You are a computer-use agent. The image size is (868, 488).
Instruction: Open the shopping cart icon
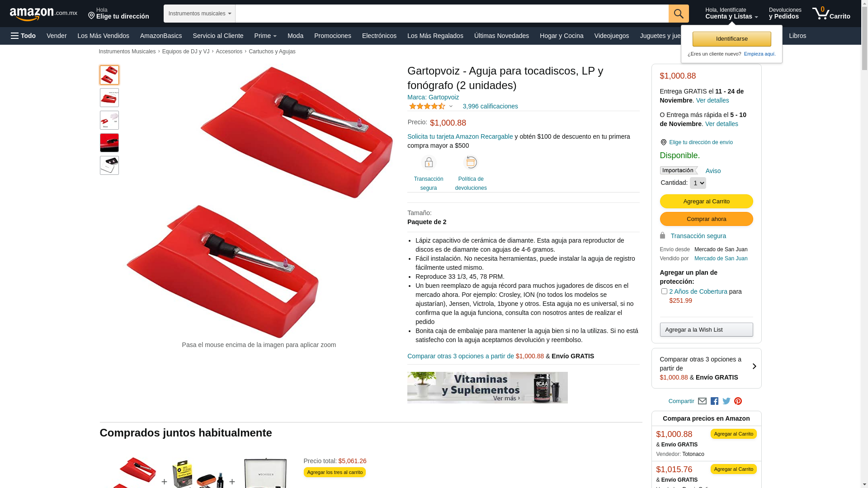coord(831,14)
